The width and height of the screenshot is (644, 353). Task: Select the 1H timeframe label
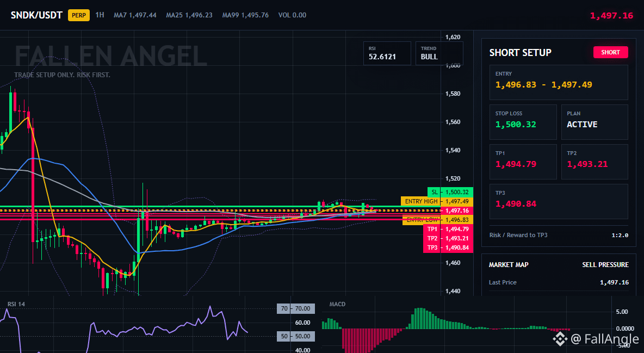point(100,15)
